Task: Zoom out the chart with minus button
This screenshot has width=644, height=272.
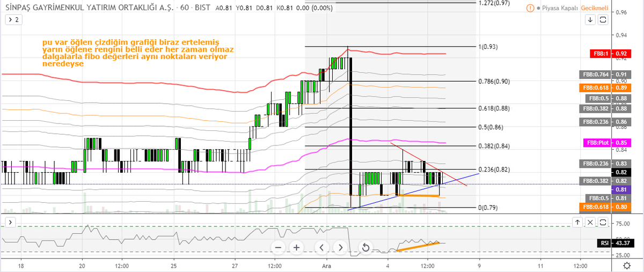Action: (277, 247)
